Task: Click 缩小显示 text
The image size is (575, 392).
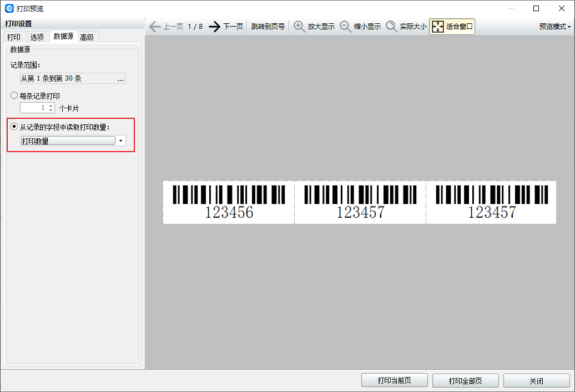Action: coord(367,27)
